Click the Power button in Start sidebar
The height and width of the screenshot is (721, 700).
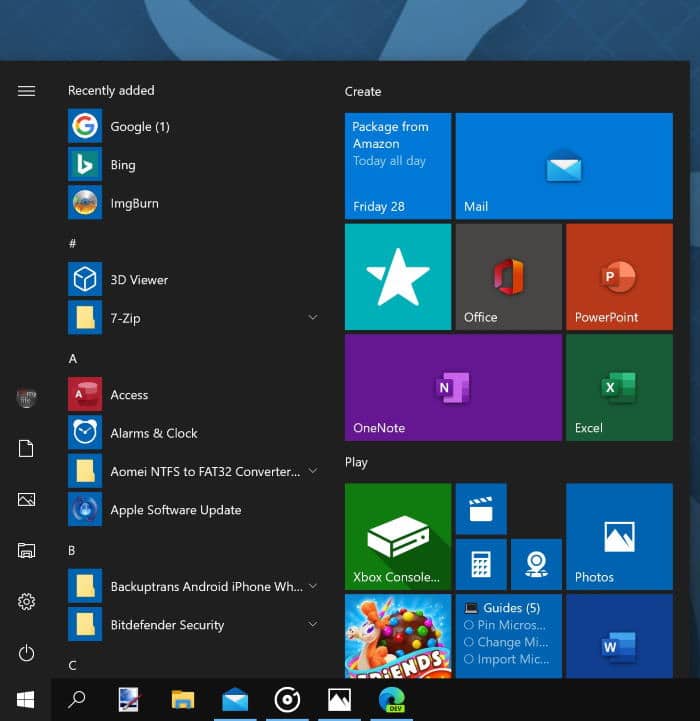tap(26, 653)
